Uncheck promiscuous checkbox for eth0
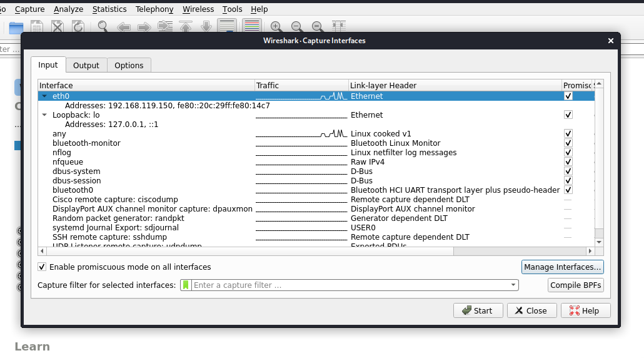 (x=568, y=96)
